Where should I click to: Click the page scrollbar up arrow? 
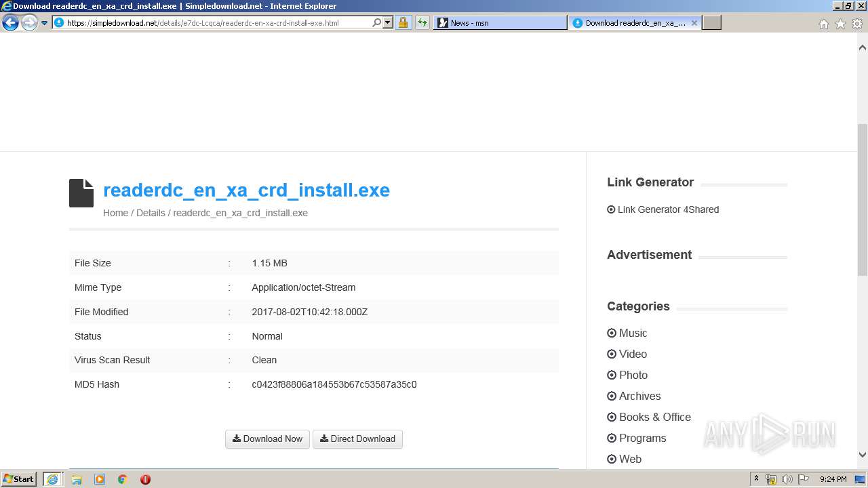(863, 48)
